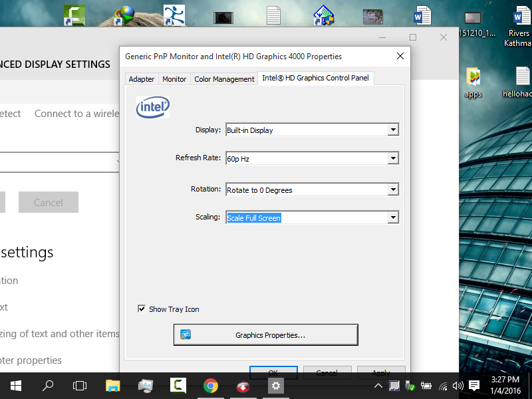Click the Intel logo in the properties dialog

(x=152, y=107)
